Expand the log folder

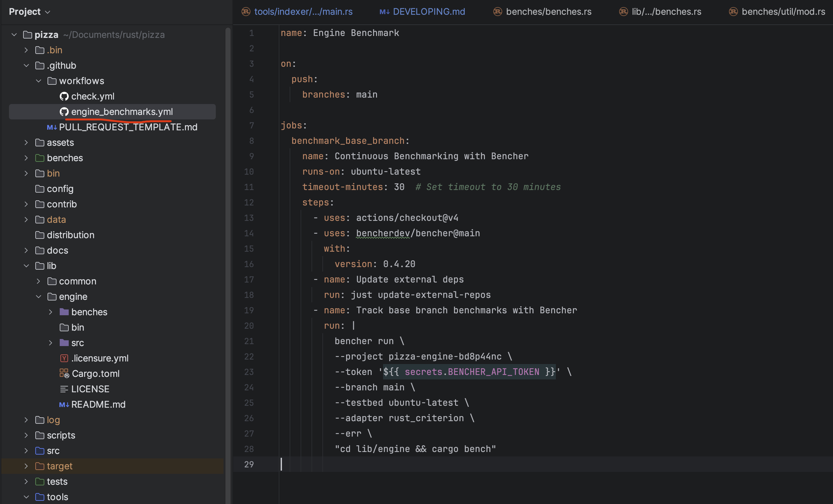coord(26,420)
